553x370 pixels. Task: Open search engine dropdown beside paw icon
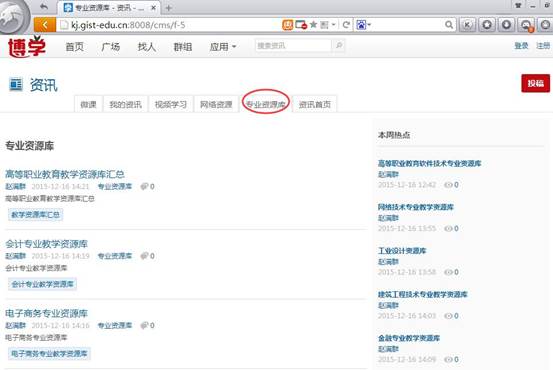click(369, 25)
